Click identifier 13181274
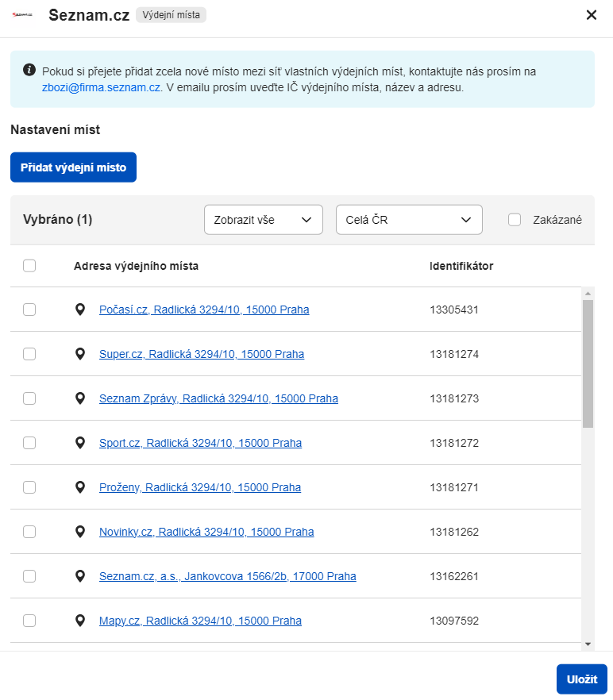Image resolution: width=613 pixels, height=700 pixels. coord(454,354)
